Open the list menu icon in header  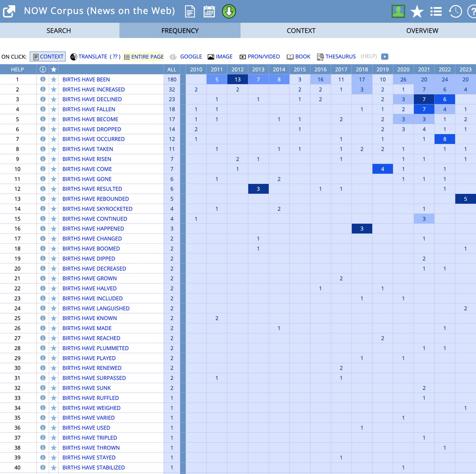point(436,11)
